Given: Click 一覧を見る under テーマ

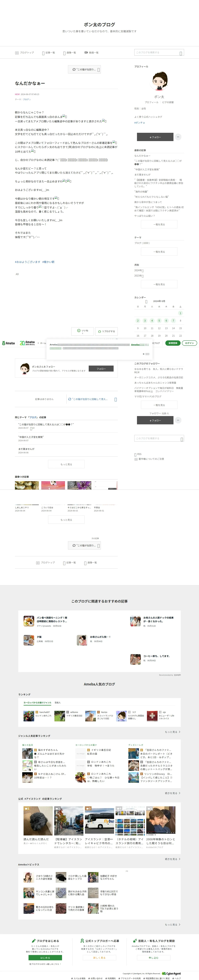Looking at the screenshot, I should (x=159, y=252).
